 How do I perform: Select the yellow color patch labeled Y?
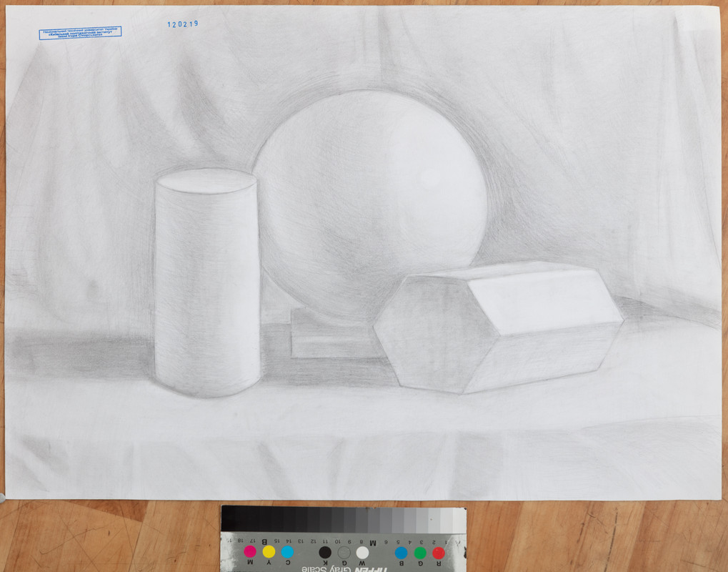pos(269,551)
